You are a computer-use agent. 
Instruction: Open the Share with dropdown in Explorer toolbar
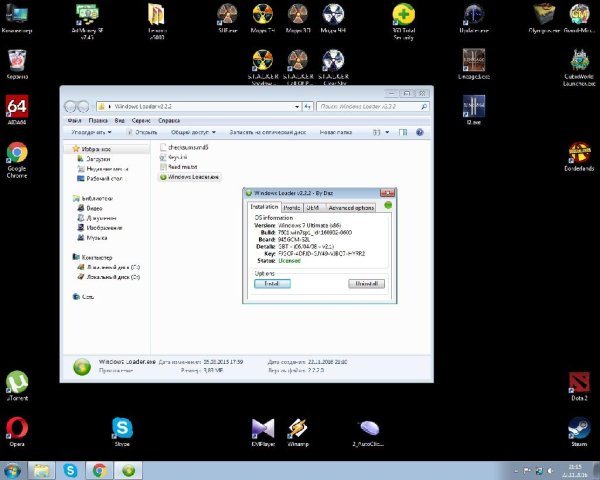pyautogui.click(x=193, y=132)
